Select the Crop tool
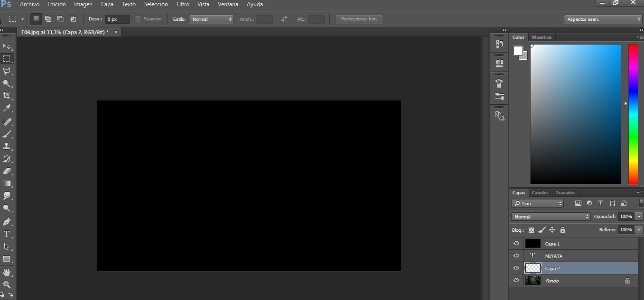 tap(7, 96)
